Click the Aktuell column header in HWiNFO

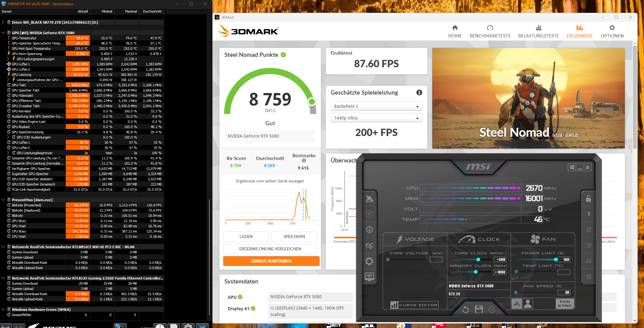pos(78,11)
